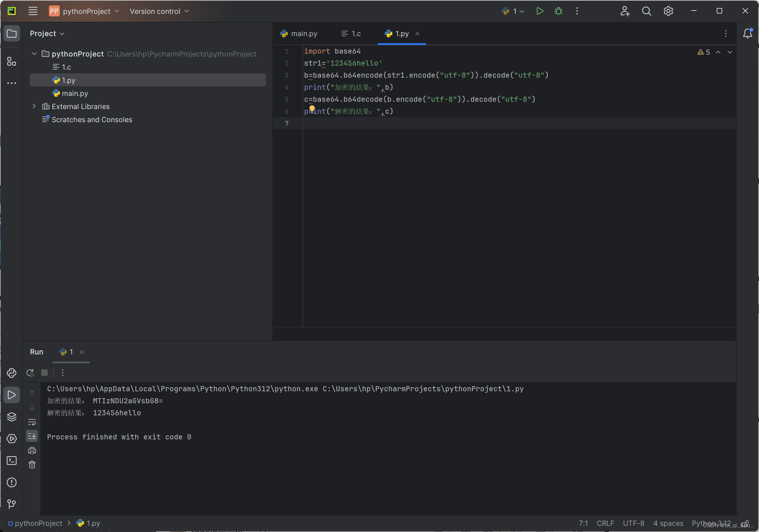
Task: Open the Version control menu
Action: click(159, 11)
